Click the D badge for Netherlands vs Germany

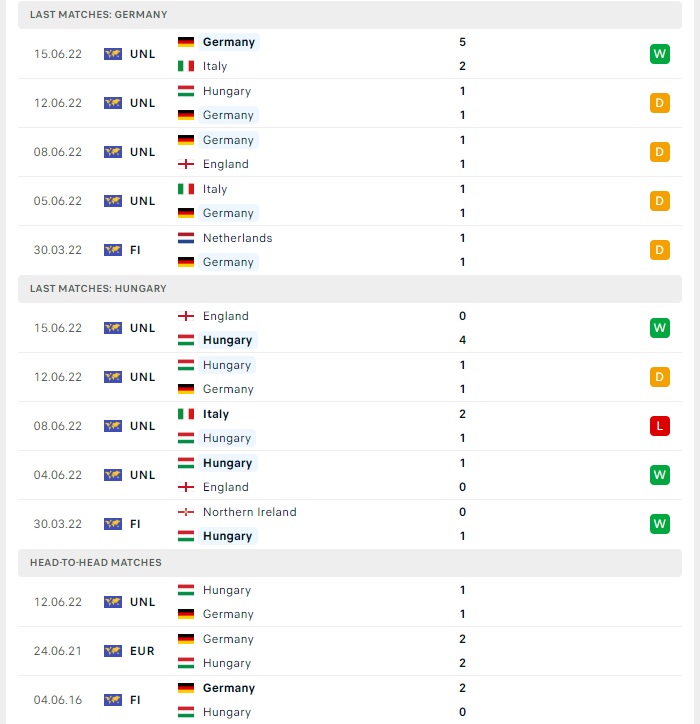coord(659,250)
